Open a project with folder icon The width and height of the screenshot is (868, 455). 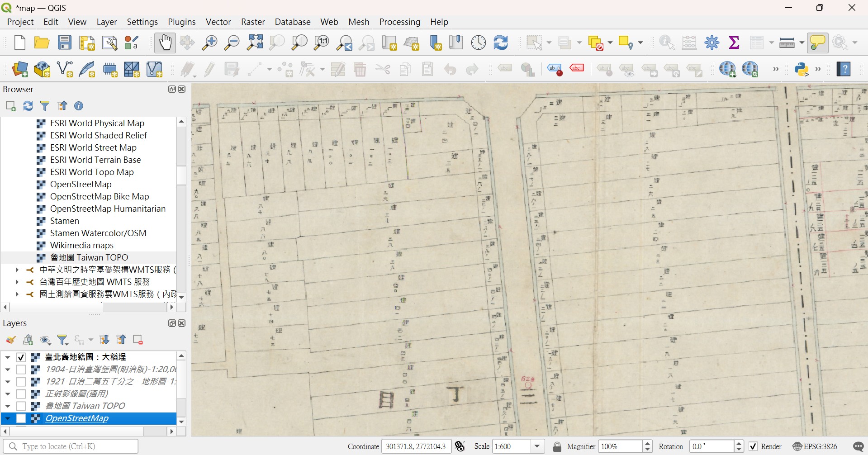pos(42,43)
